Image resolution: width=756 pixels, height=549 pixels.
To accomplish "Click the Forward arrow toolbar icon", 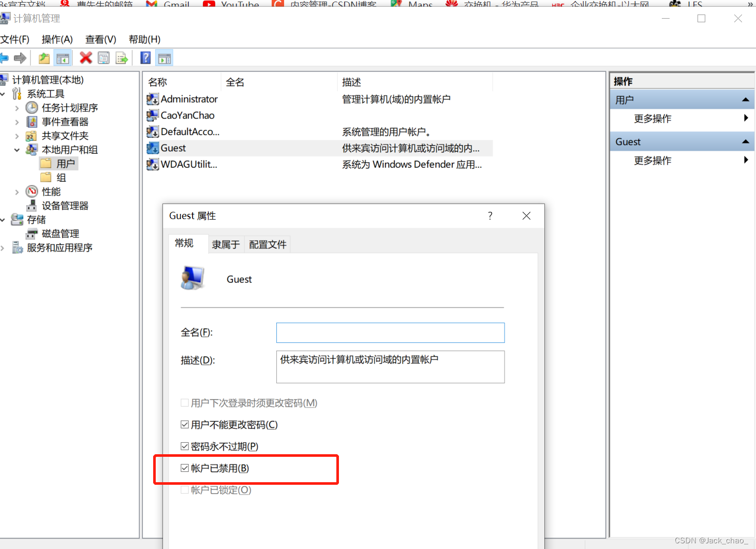I will 20,58.
